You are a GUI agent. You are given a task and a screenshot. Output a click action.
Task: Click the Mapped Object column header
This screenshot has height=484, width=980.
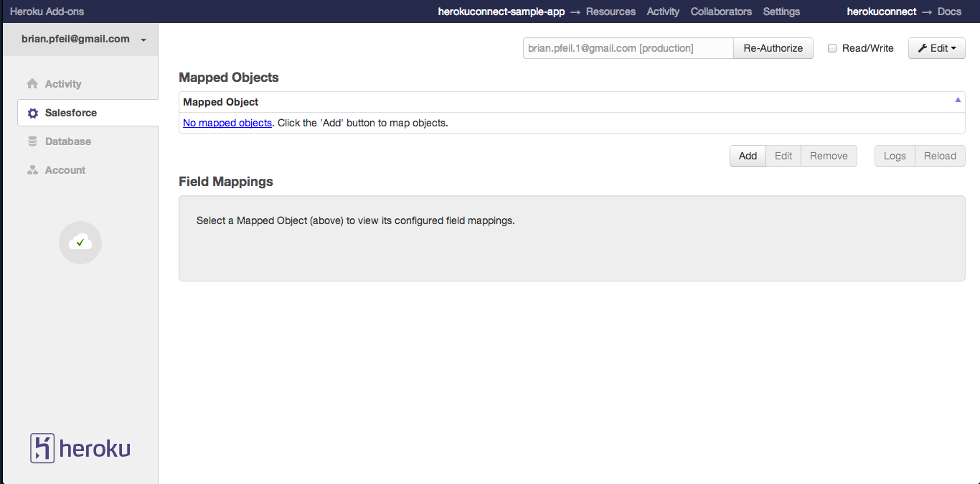(572, 102)
